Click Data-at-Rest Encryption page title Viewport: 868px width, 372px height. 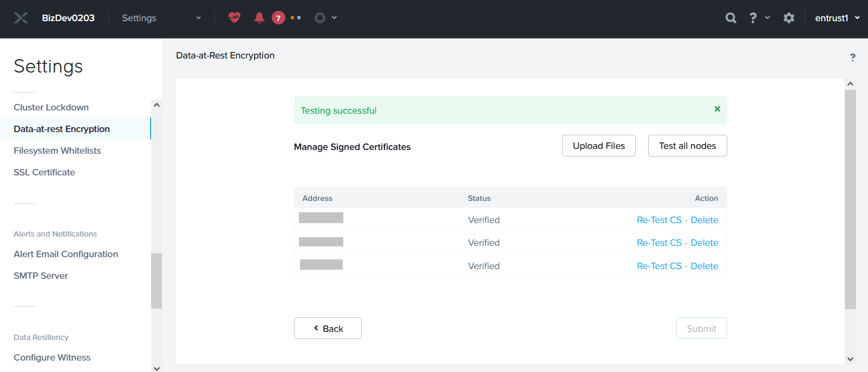coord(225,55)
